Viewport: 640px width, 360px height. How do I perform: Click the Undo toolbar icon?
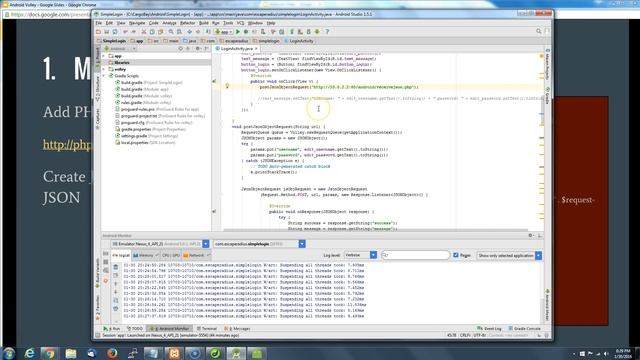(125, 31)
